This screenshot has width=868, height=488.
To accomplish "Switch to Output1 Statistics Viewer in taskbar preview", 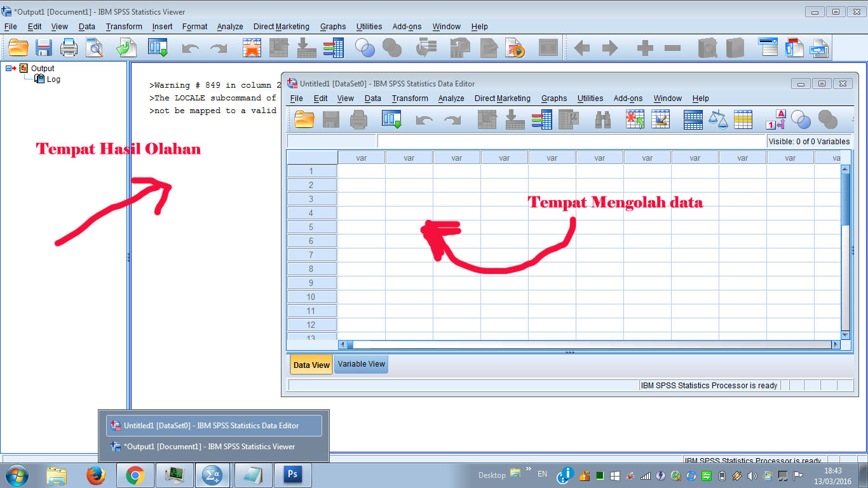I will coord(214,447).
